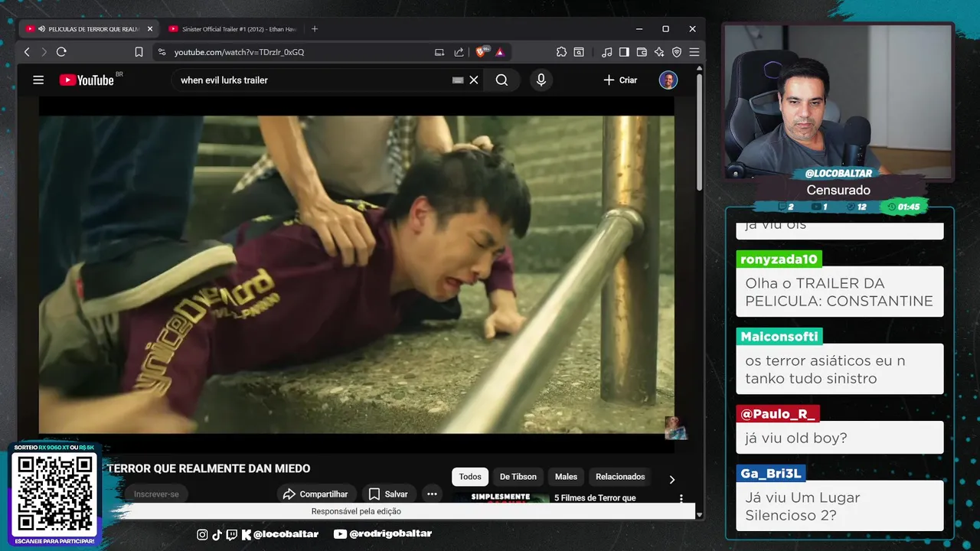Screen dimensions: 980x551
Task: Click the channel watermark in video corner
Action: (675, 428)
